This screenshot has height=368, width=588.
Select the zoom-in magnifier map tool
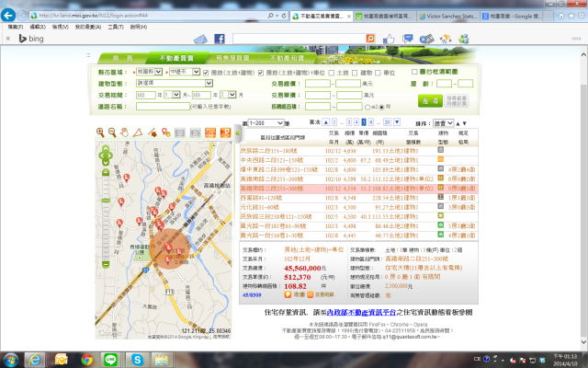point(100,132)
